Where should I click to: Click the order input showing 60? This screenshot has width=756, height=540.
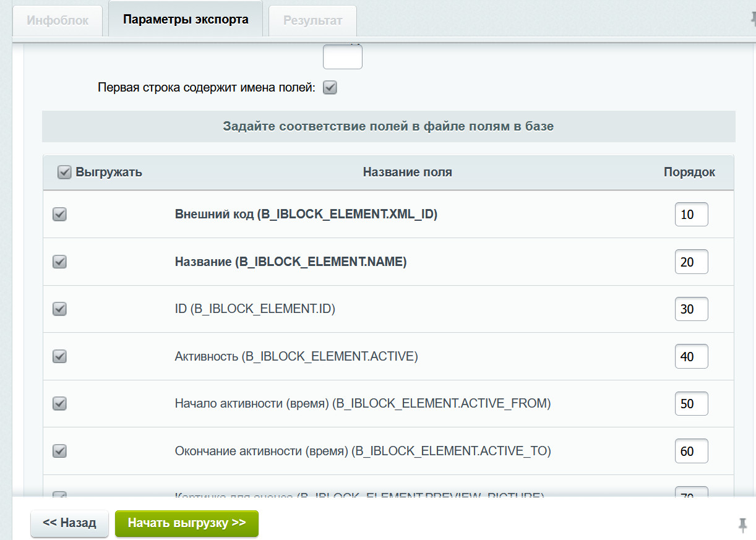coord(691,451)
